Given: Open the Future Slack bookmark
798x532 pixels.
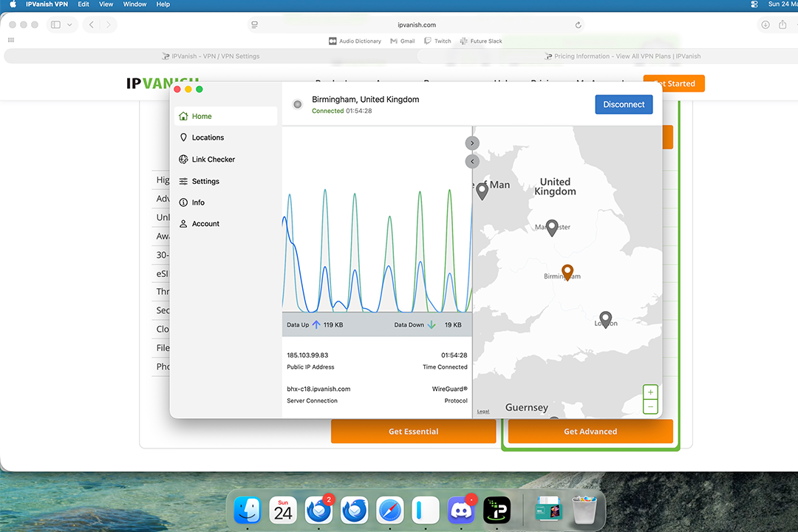Looking at the screenshot, I should [x=481, y=41].
